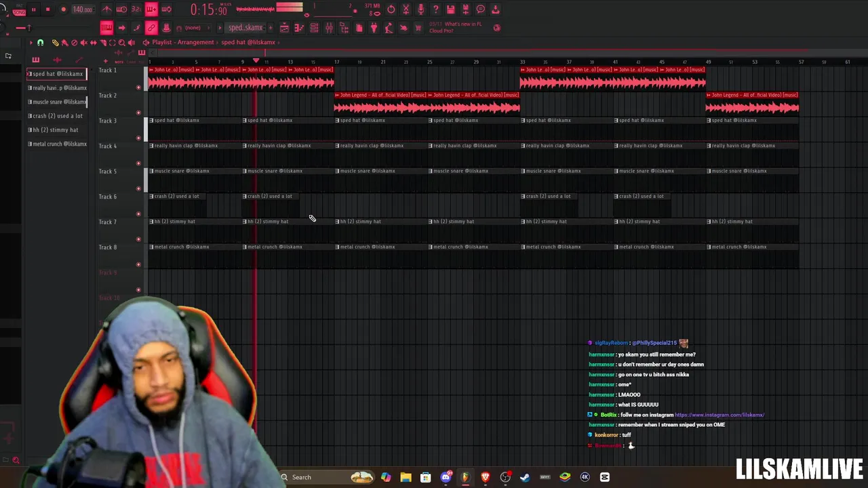
Task: Open the snap (none) dropdown
Action: pyautogui.click(x=197, y=28)
